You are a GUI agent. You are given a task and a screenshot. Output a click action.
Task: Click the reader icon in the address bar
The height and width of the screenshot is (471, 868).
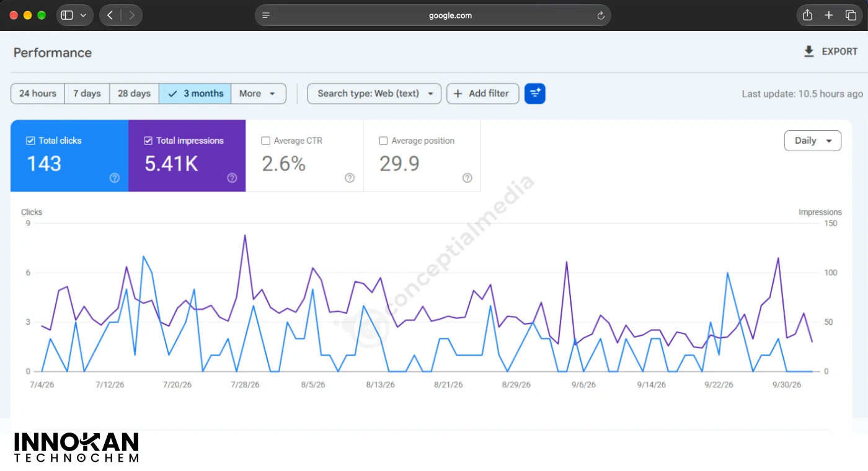coord(266,15)
